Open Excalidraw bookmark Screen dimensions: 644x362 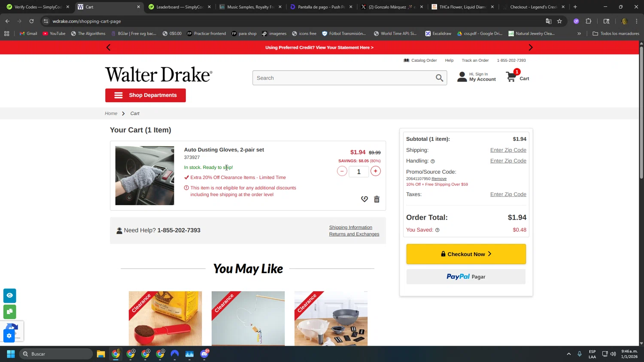point(438,33)
